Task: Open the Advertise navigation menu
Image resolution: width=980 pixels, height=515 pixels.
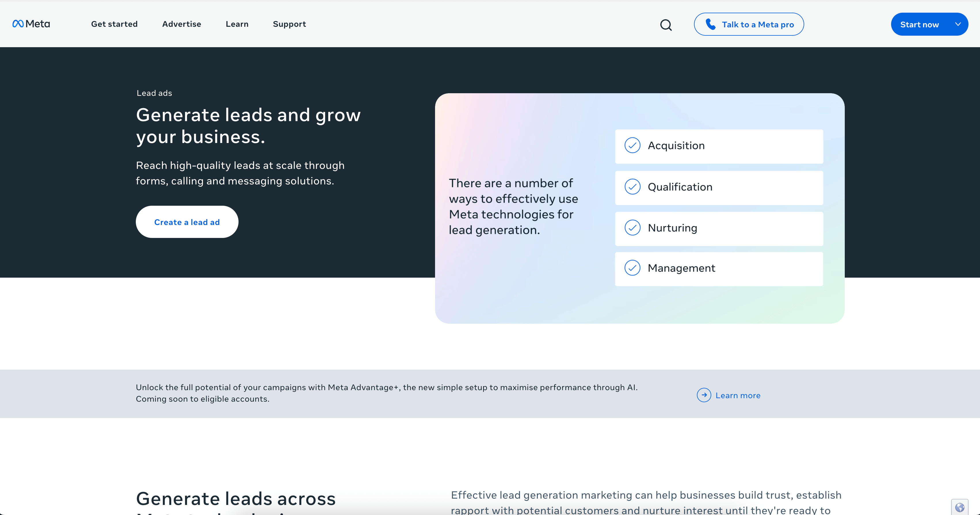Action: (182, 24)
